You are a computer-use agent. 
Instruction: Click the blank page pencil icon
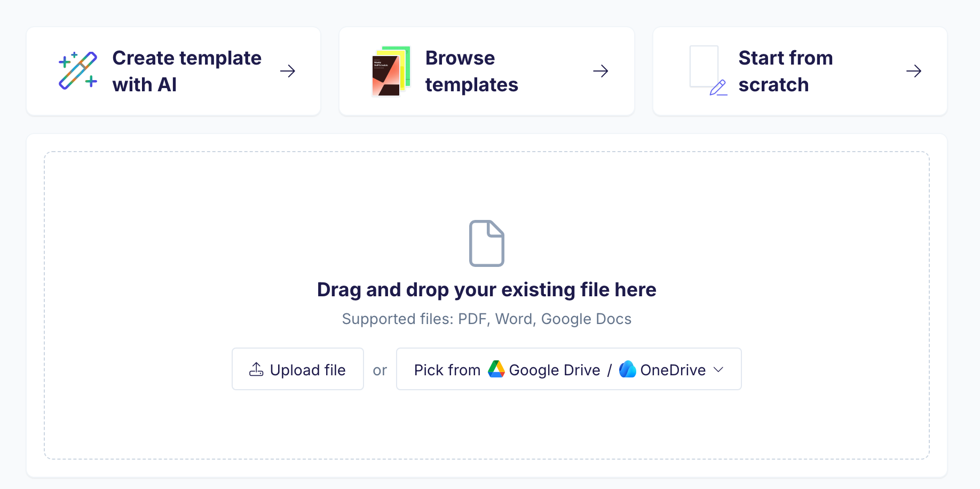click(708, 71)
